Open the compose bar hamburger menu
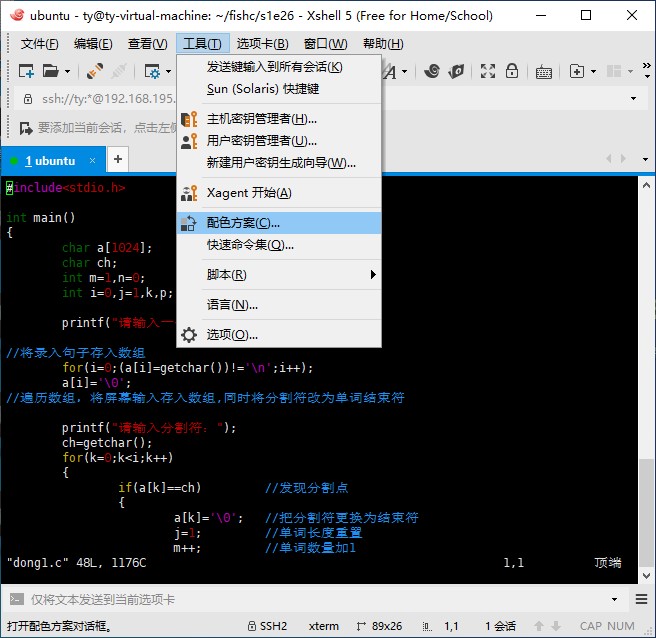The height and width of the screenshot is (638, 656). 641,600
